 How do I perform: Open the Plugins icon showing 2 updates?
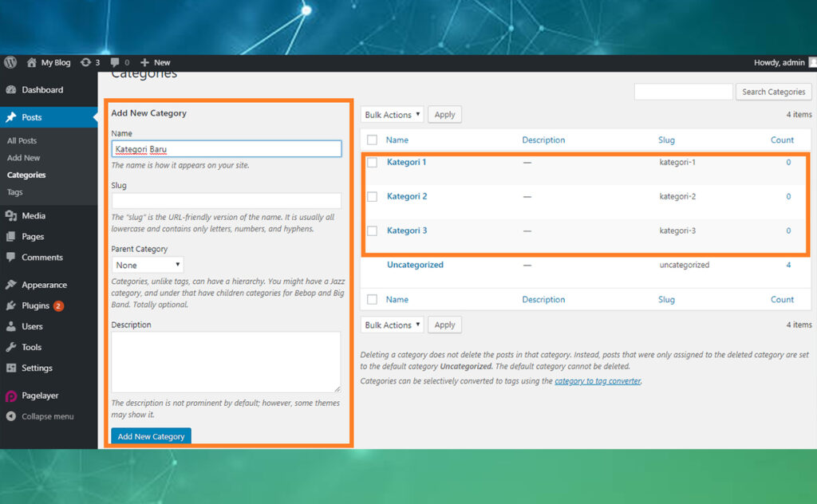tap(10, 305)
